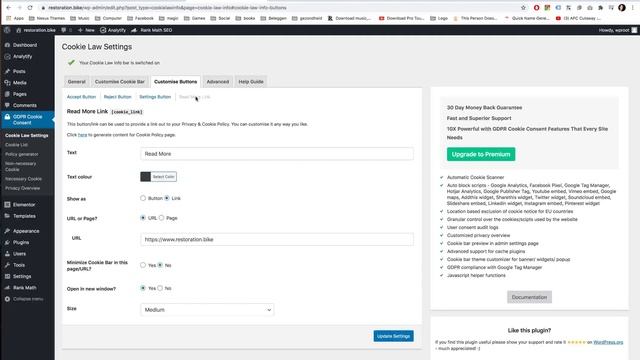Select Show as Button radio

click(x=143, y=198)
